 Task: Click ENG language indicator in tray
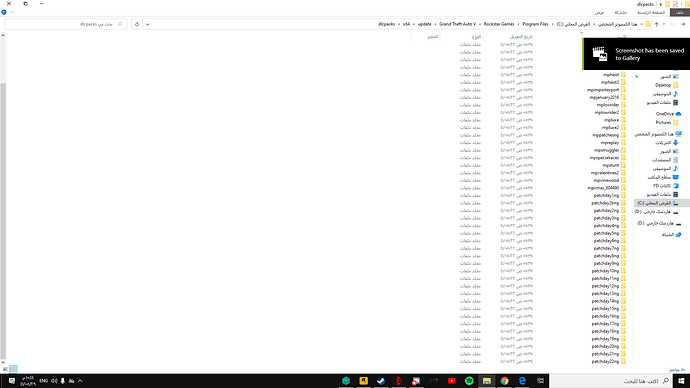[44, 381]
